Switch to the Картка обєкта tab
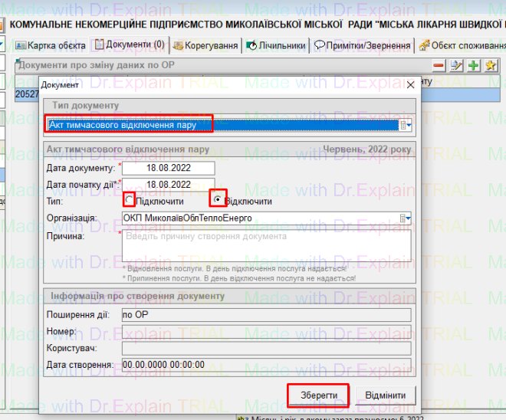Viewport: 506px width, 420px height. tap(51, 45)
